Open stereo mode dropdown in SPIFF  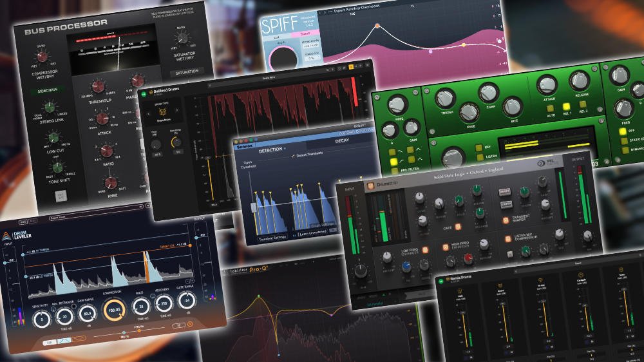(x=310, y=46)
